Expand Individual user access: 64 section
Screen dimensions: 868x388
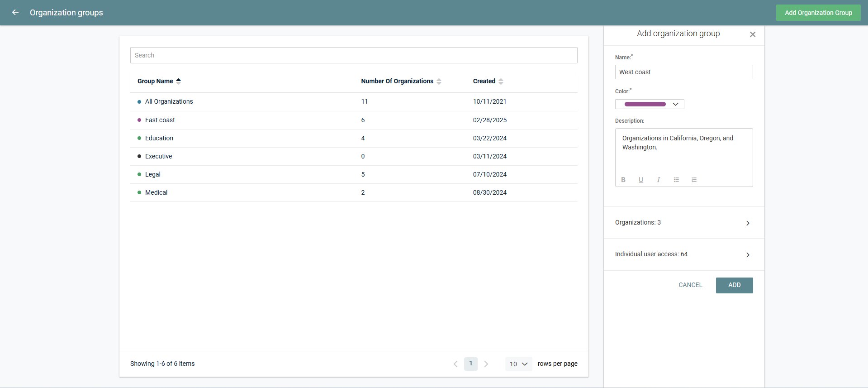point(683,254)
